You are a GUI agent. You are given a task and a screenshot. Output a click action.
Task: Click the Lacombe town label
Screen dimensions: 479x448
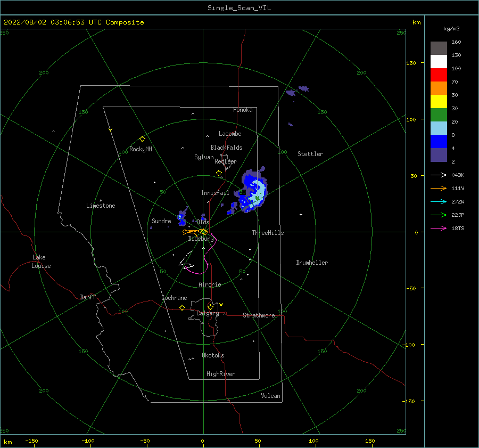pyautogui.click(x=230, y=134)
